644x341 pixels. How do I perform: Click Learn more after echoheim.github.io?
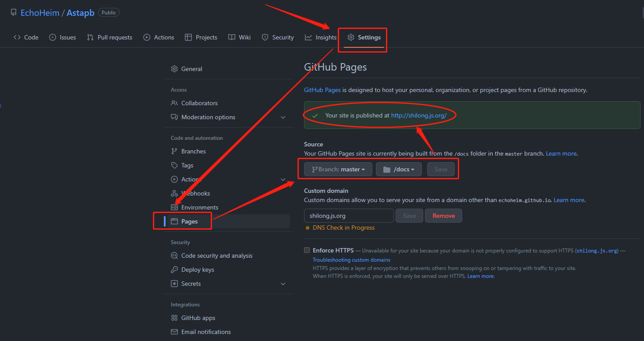click(569, 200)
